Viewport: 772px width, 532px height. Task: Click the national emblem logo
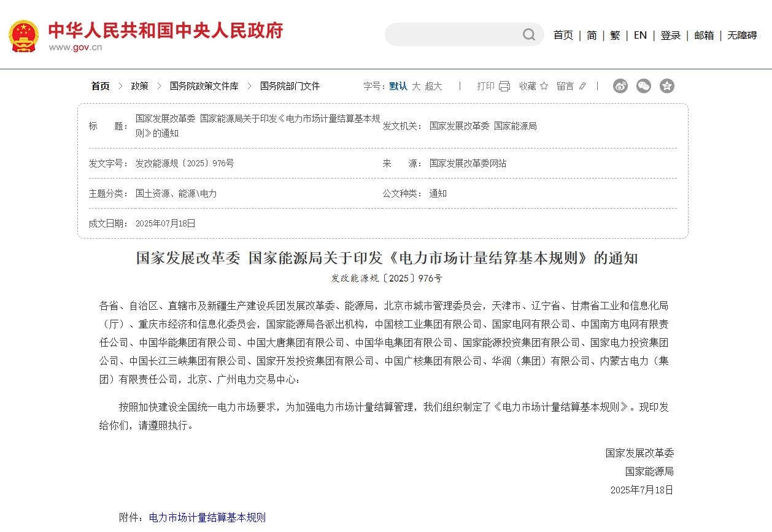click(x=23, y=35)
